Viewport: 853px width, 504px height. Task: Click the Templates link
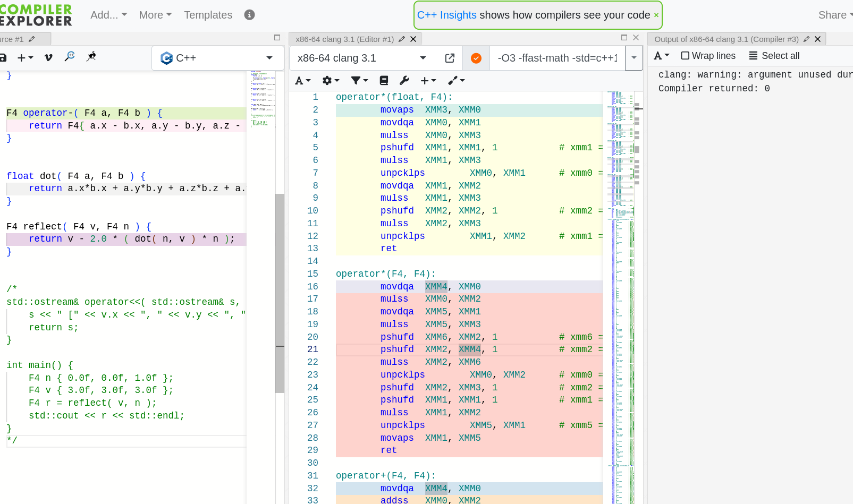208,15
